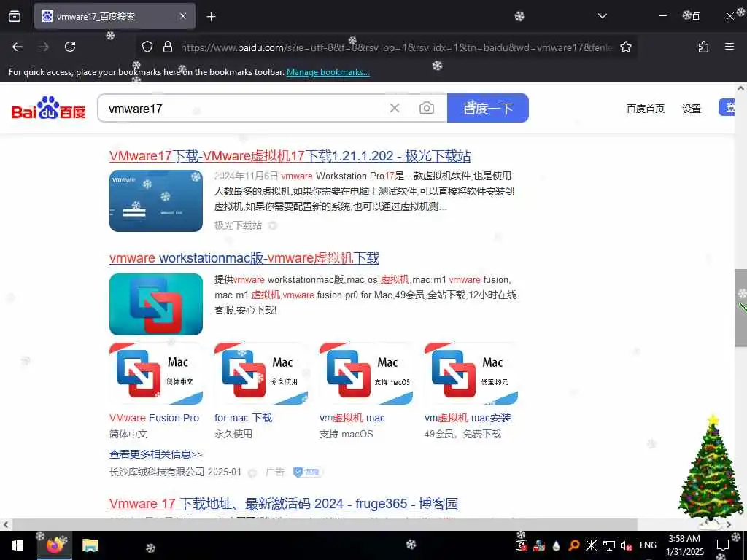
Task: Open image search via the camera icon
Action: click(x=426, y=108)
